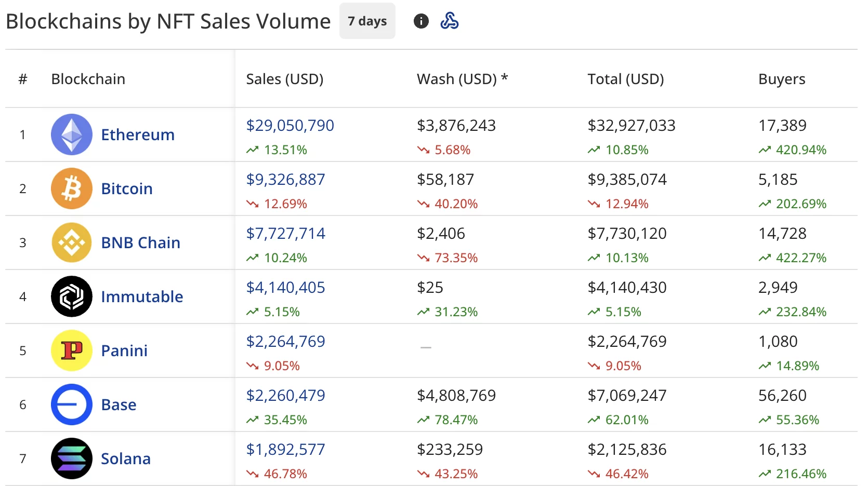This screenshot has width=868, height=486.
Task: Click the Blockchain column header
Action: point(88,79)
